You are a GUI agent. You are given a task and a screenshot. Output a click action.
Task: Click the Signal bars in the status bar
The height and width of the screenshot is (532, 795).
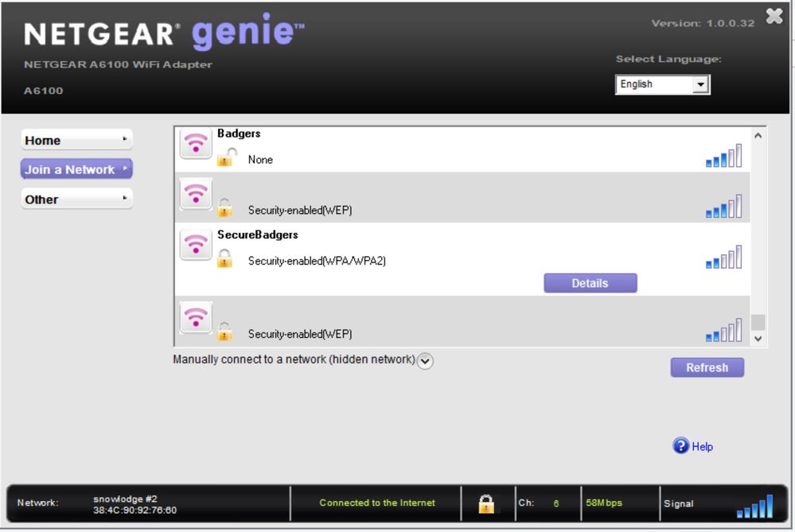754,507
